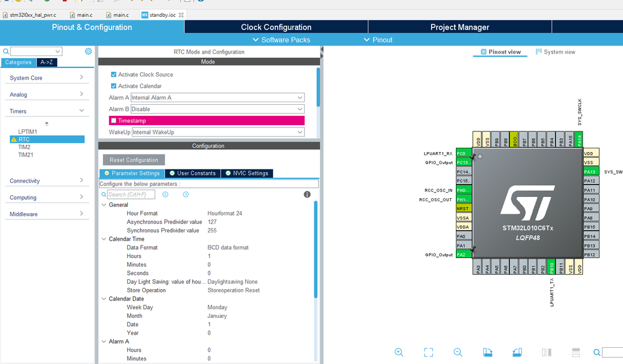This screenshot has width=623, height=364.
Task: Click the PA12 pin on the chip
Action: 591,181
